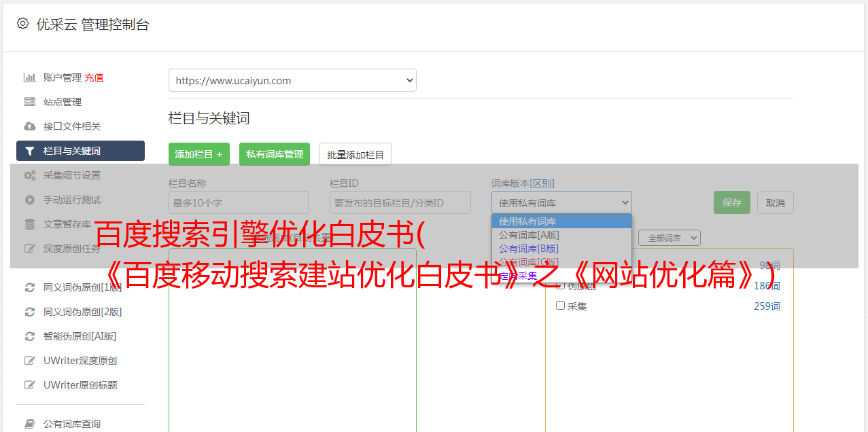Open 站点管理 via its server icon
Viewport: 868px width, 432px height.
tap(30, 102)
